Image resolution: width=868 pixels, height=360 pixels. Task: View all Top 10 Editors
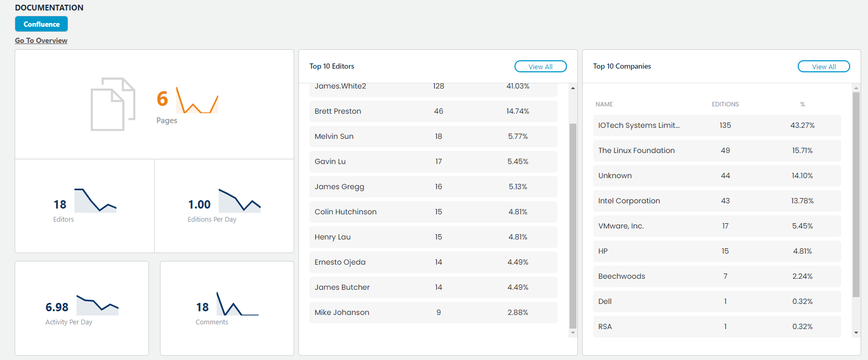(540, 67)
